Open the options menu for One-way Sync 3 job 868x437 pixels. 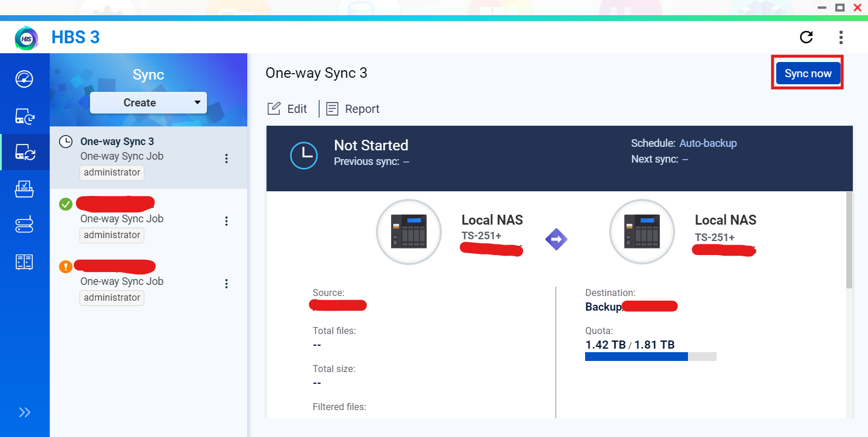[x=227, y=159]
